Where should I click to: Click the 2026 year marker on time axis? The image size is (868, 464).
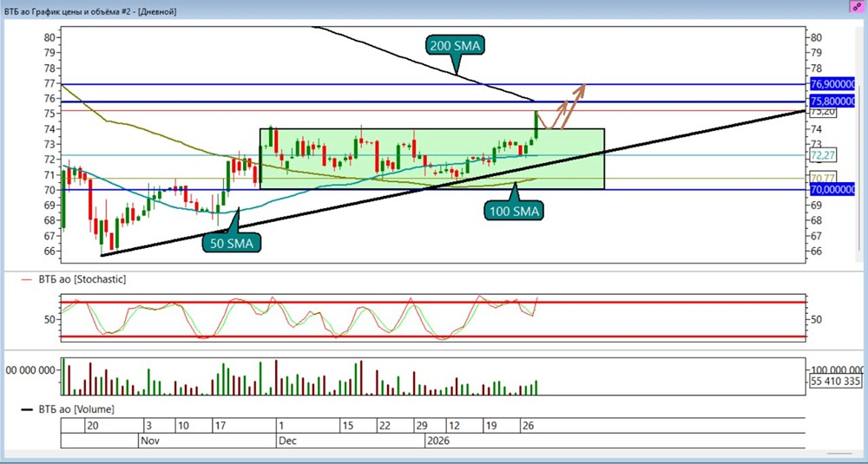coord(437,441)
